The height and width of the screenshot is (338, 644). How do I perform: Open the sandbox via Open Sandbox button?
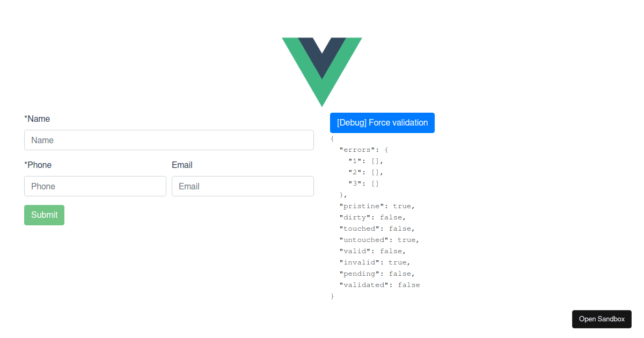601,319
